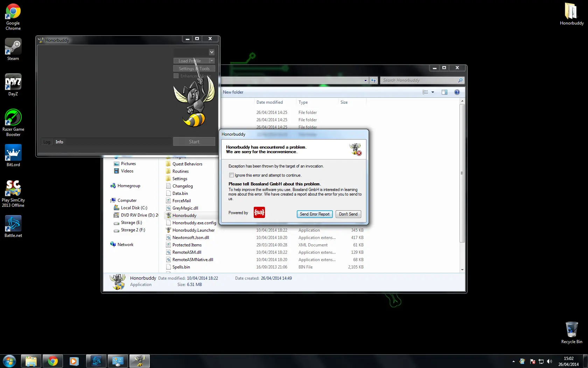Screen dimensions: 588x368
Task: Click the SmartAssembly {sa} logo
Action: (259, 212)
